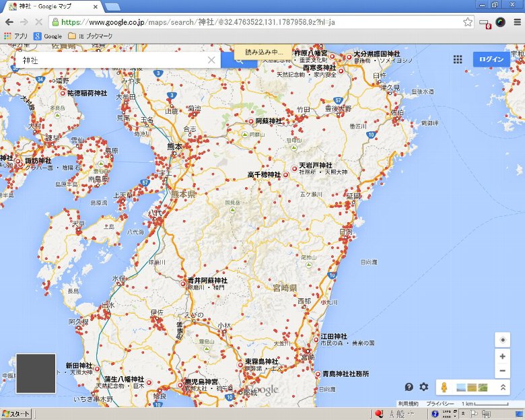Open the 利用規約 link

click(x=408, y=404)
